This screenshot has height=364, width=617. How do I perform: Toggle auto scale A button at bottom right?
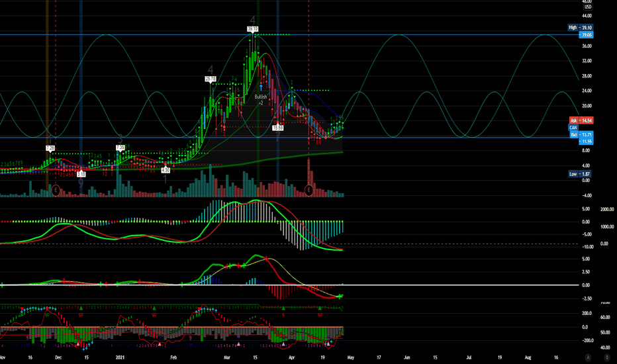[x=588, y=357]
